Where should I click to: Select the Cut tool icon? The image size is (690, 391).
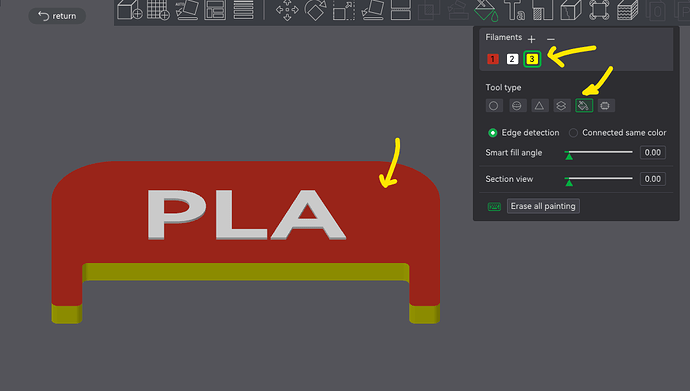(401, 10)
